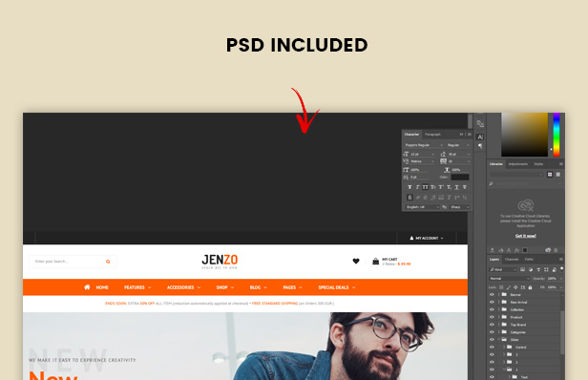Open the font size dropdown
Image resolution: width=588 pixels, height=380 pixels.
tap(422, 154)
